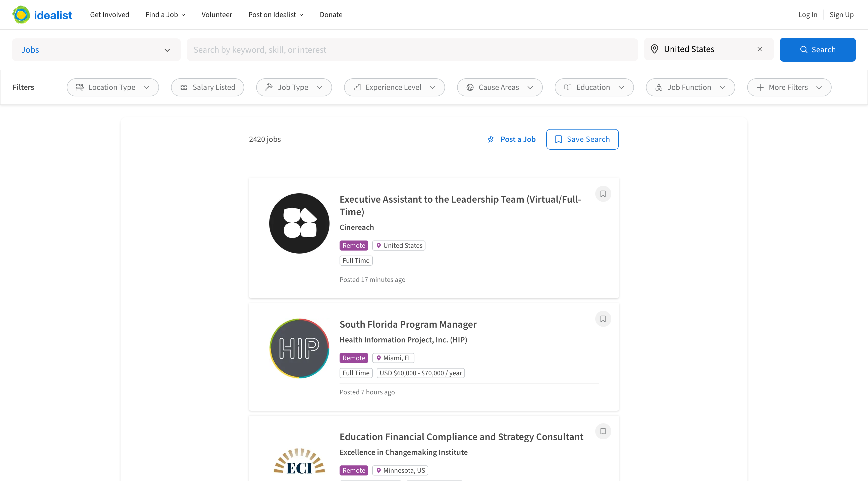868x481 pixels.
Task: Click the United States location input text
Action: [x=689, y=49]
